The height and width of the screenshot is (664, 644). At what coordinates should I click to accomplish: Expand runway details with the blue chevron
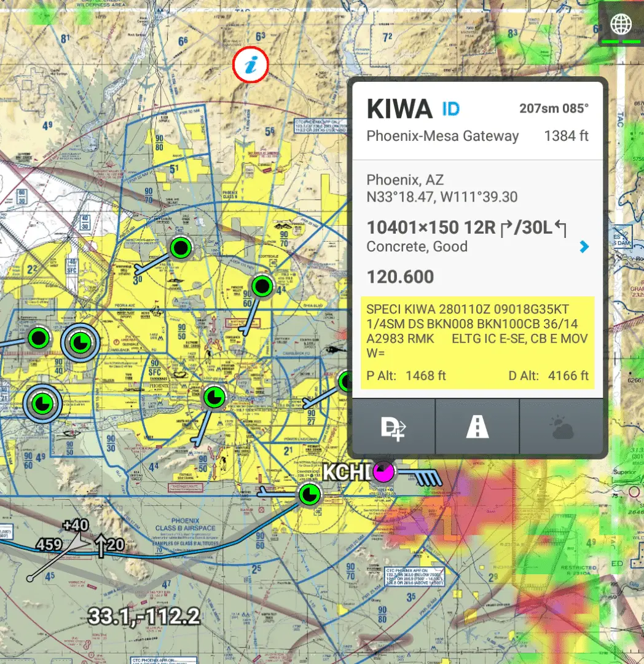point(584,247)
